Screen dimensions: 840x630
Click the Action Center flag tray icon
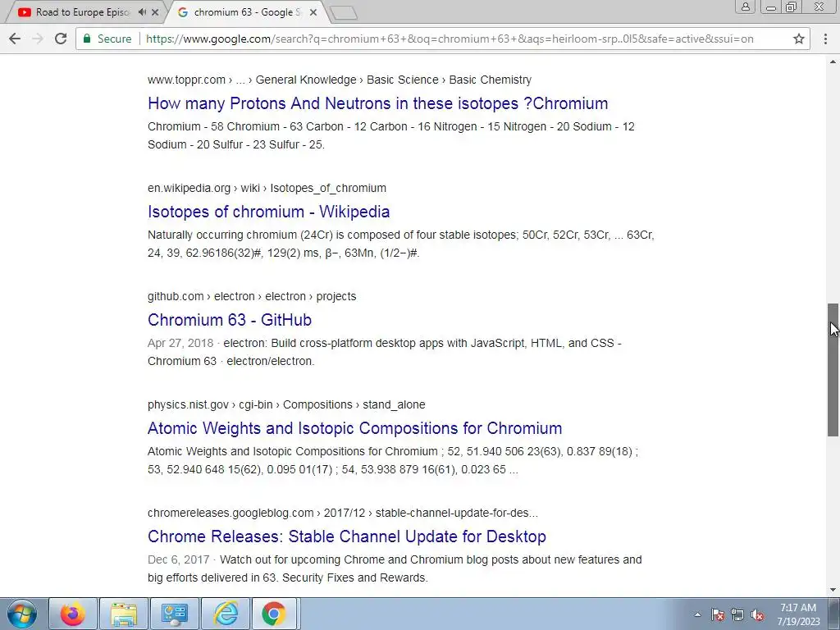pyautogui.click(x=718, y=614)
